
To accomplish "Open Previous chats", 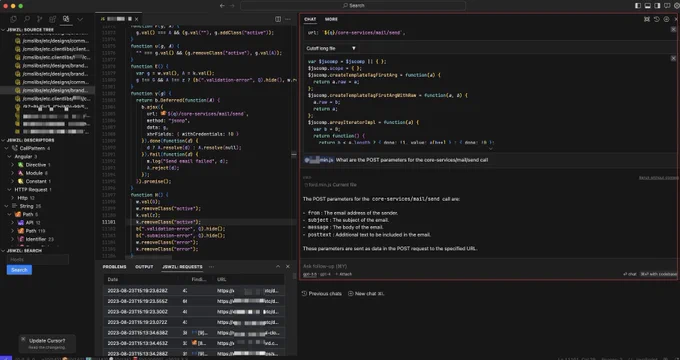I will 321,294.
